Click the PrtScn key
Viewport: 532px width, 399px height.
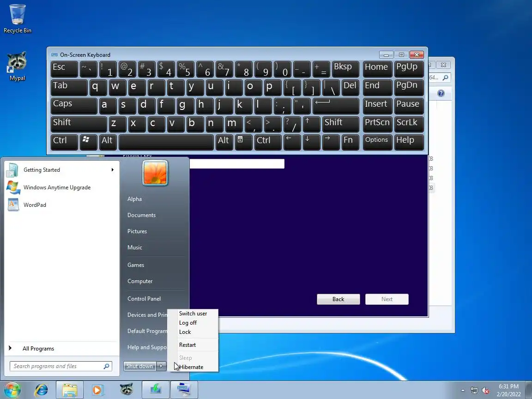pyautogui.click(x=377, y=124)
